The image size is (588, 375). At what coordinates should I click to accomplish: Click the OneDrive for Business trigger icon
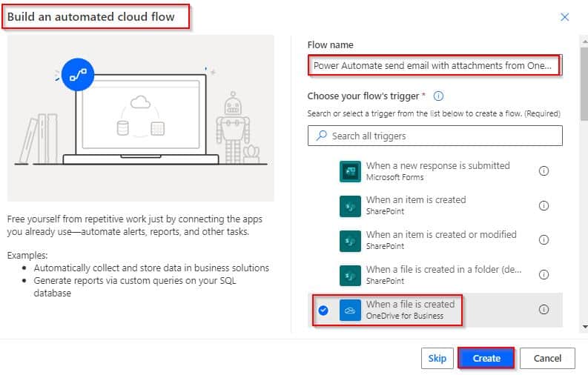click(x=350, y=310)
